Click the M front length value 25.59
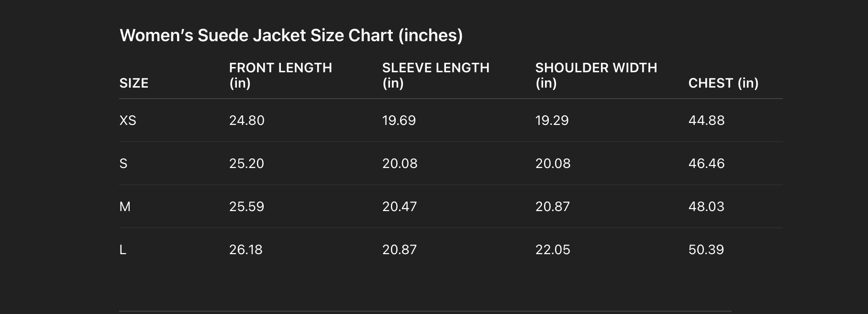868x314 pixels. (246, 207)
